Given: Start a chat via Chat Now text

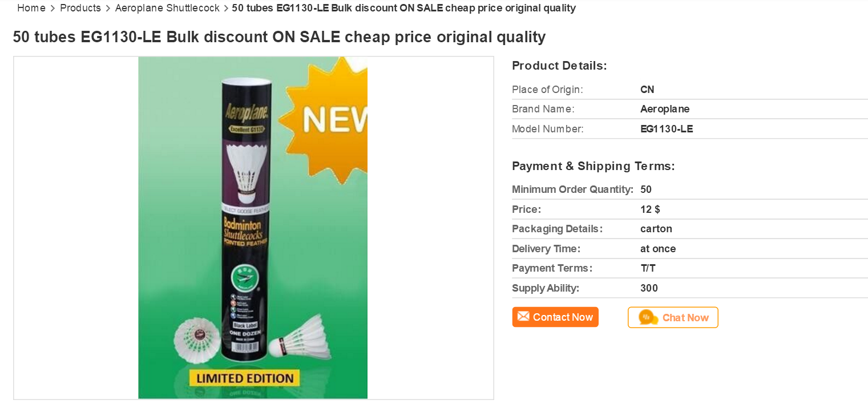Looking at the screenshot, I should tap(685, 318).
